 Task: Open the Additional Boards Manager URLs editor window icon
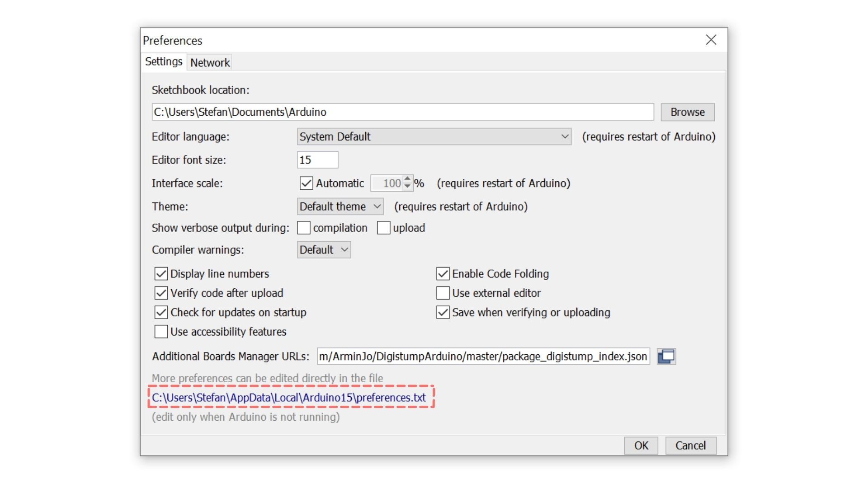[666, 357]
